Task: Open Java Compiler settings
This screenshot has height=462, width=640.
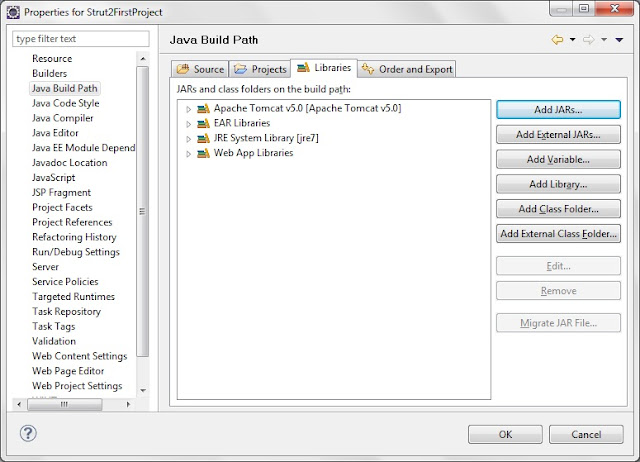Action: tap(62, 118)
